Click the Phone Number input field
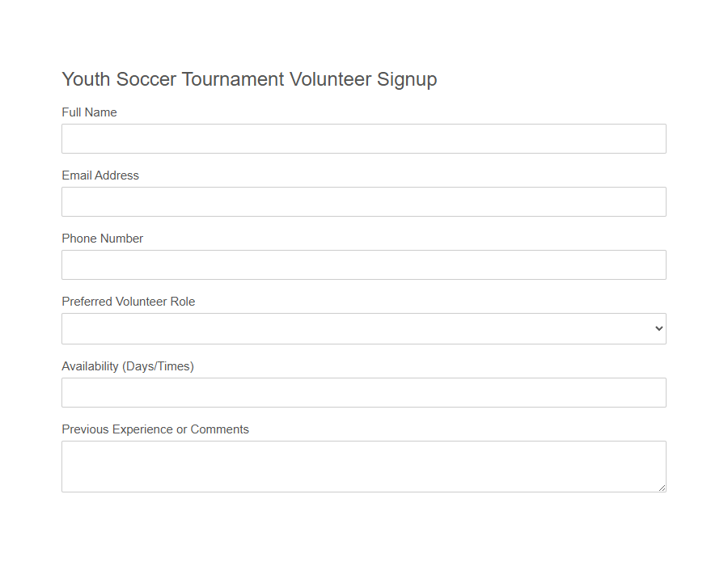 (364, 264)
